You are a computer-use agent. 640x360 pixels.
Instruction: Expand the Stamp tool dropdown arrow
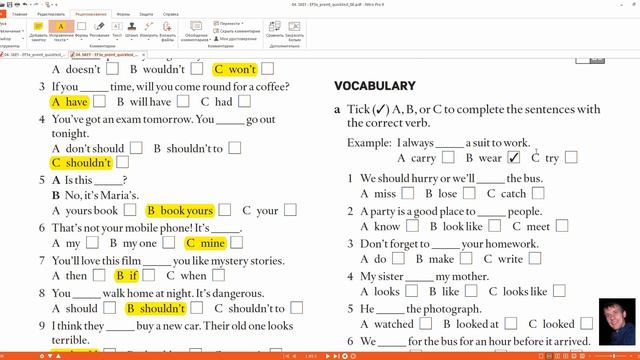point(132,40)
